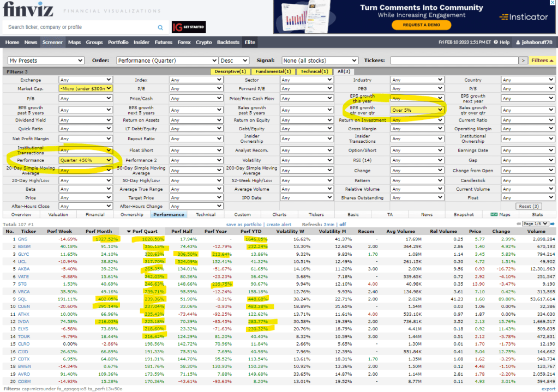Click the Tickers input field

pos(454,61)
